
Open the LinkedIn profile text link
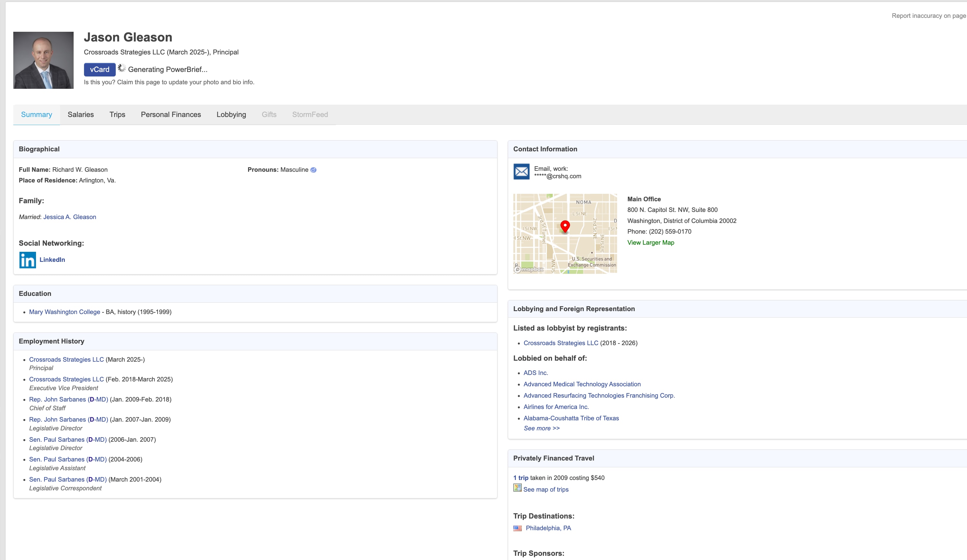52,260
